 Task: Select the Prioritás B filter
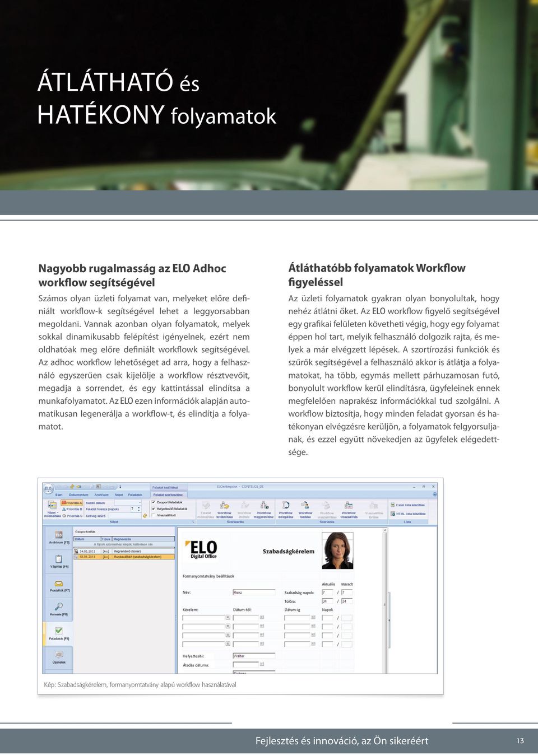(72, 509)
